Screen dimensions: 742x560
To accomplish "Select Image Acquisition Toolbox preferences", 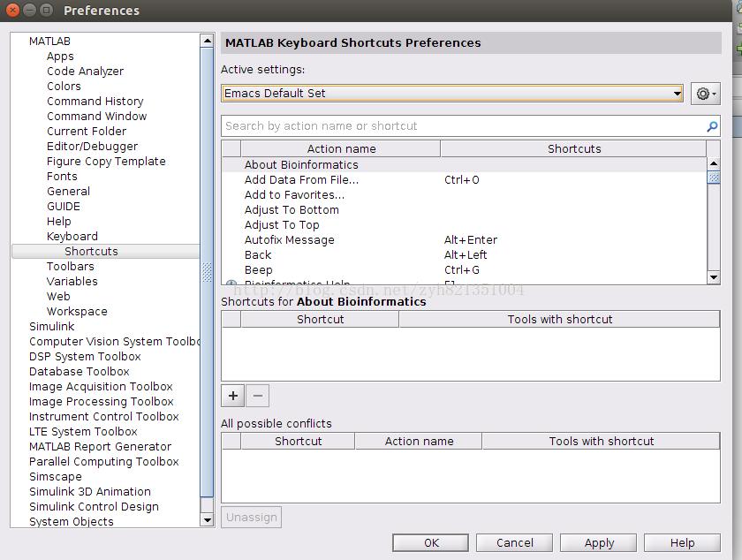I will coord(101,387).
